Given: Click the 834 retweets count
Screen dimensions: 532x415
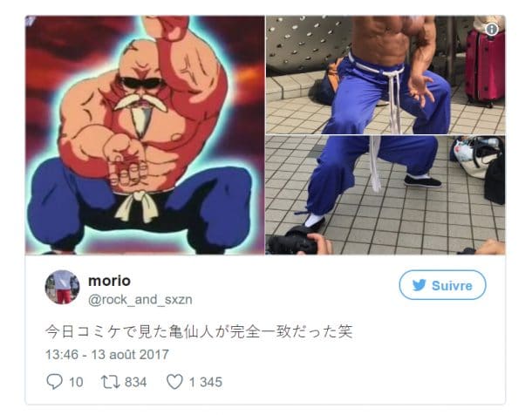Looking at the screenshot, I should (136, 382).
